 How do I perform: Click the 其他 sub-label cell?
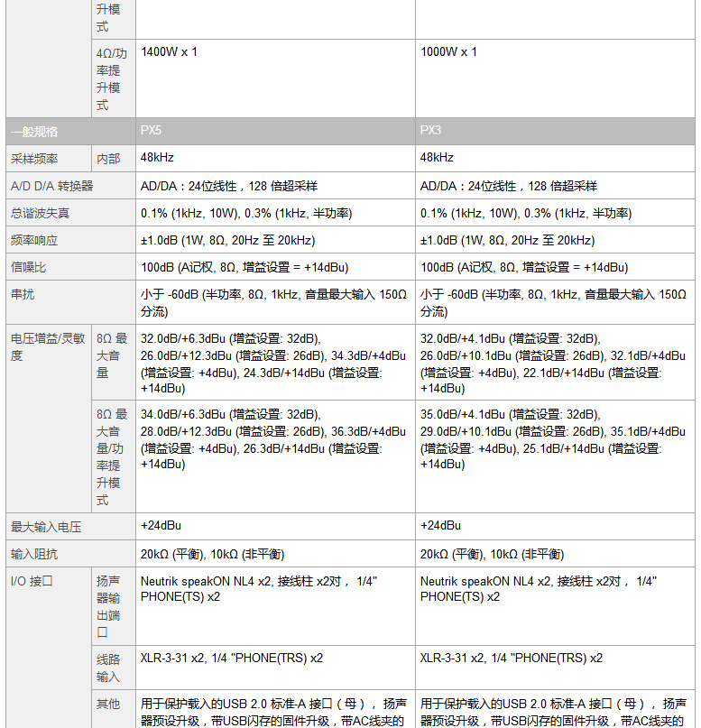click(x=114, y=709)
